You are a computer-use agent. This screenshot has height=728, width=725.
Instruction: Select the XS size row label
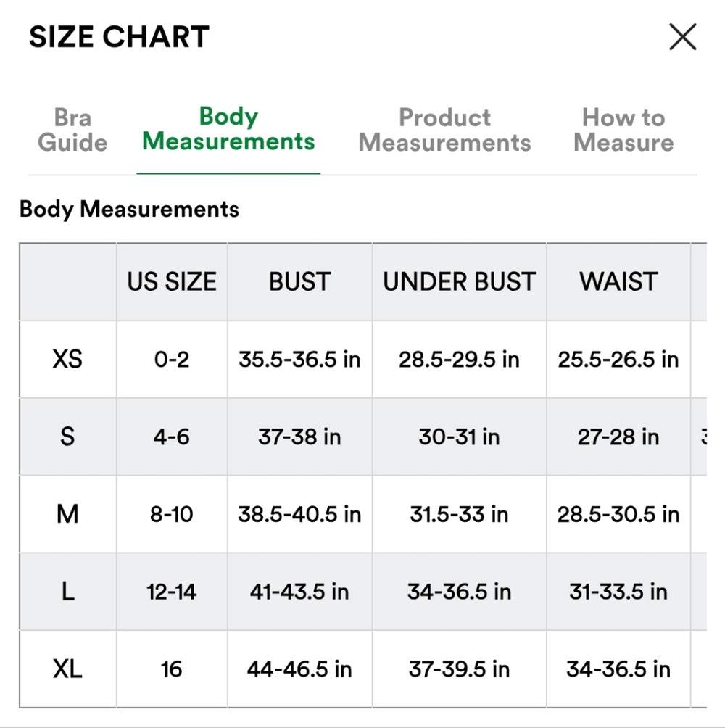pos(67,359)
